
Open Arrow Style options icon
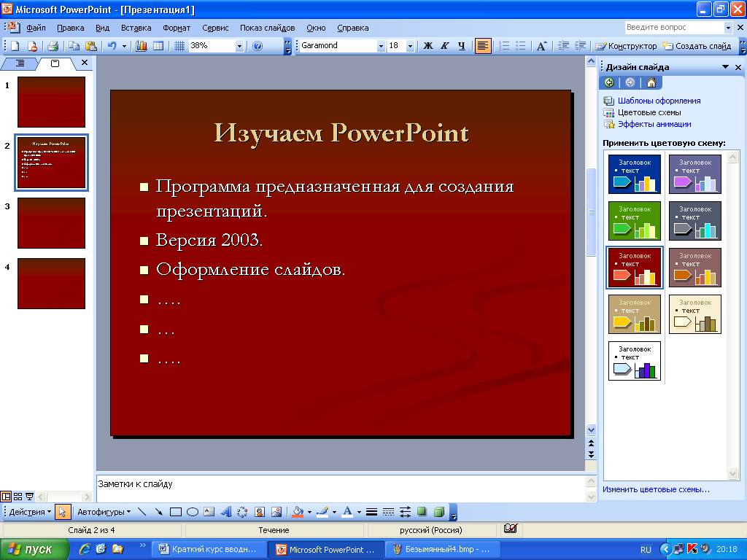click(405, 512)
